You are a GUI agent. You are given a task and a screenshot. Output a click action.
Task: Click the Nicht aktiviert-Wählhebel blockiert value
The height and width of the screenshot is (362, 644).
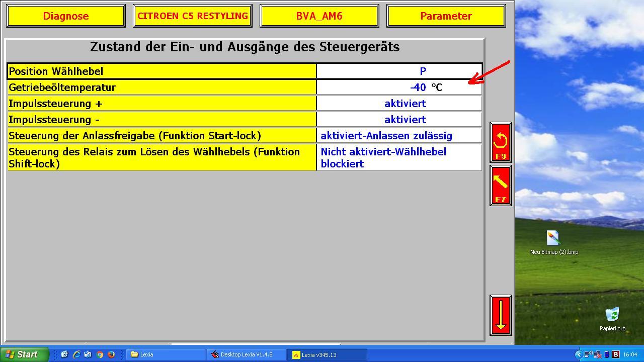tap(399, 158)
